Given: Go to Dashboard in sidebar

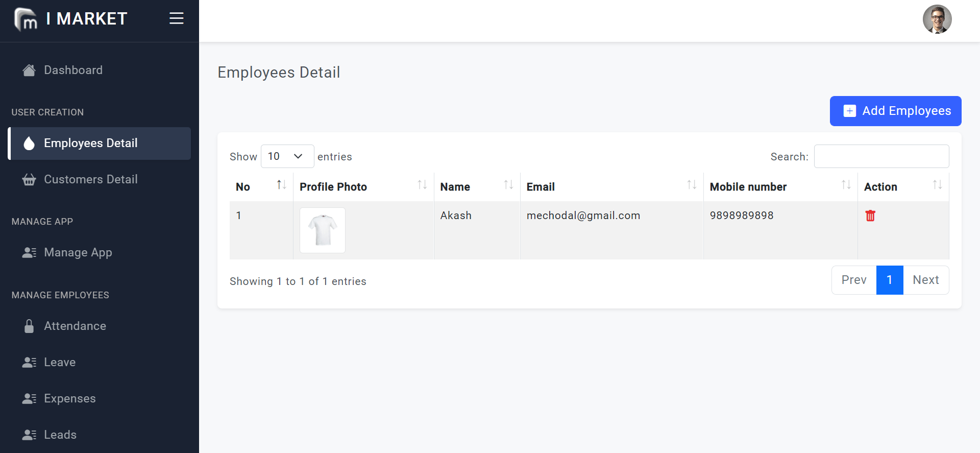Looking at the screenshot, I should tap(73, 70).
